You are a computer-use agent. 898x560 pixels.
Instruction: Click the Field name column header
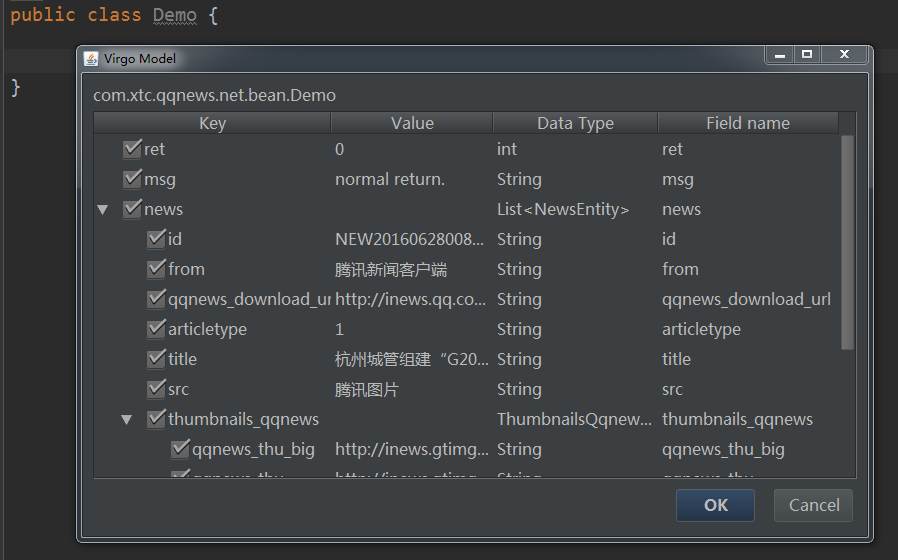coord(747,123)
